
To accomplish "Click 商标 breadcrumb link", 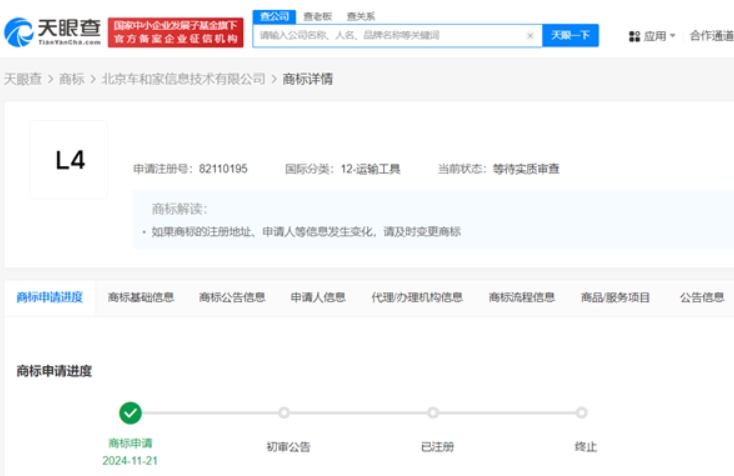I will 72,79.
